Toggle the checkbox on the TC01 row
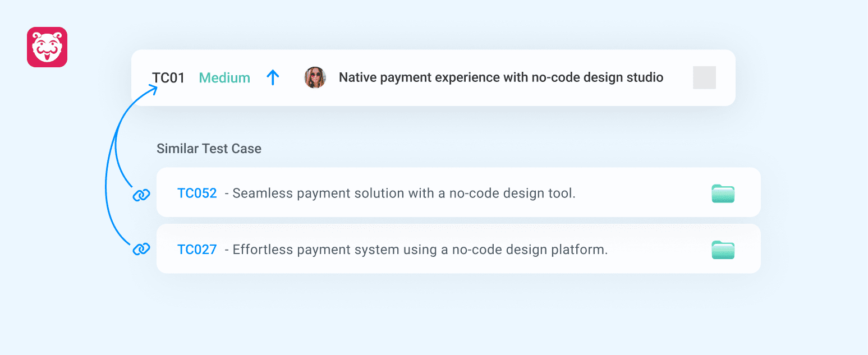Viewport: 868px width, 355px height. (704, 77)
